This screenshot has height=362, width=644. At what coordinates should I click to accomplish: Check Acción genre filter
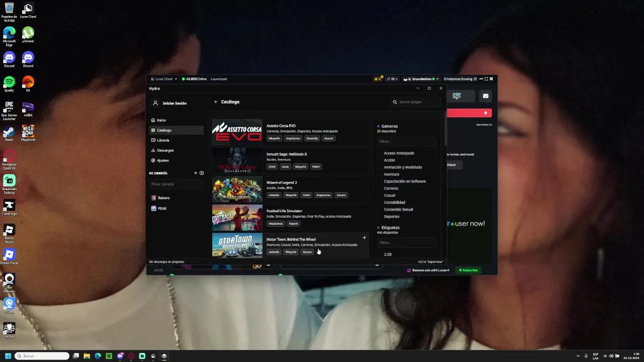(386, 160)
